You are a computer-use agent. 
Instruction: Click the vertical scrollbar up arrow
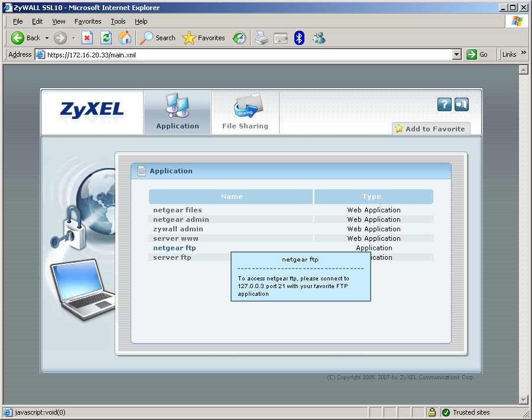(524, 70)
